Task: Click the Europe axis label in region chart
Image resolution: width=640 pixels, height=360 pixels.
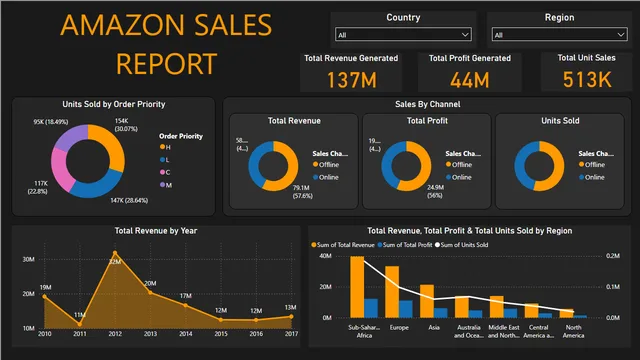Action: pyautogui.click(x=399, y=327)
